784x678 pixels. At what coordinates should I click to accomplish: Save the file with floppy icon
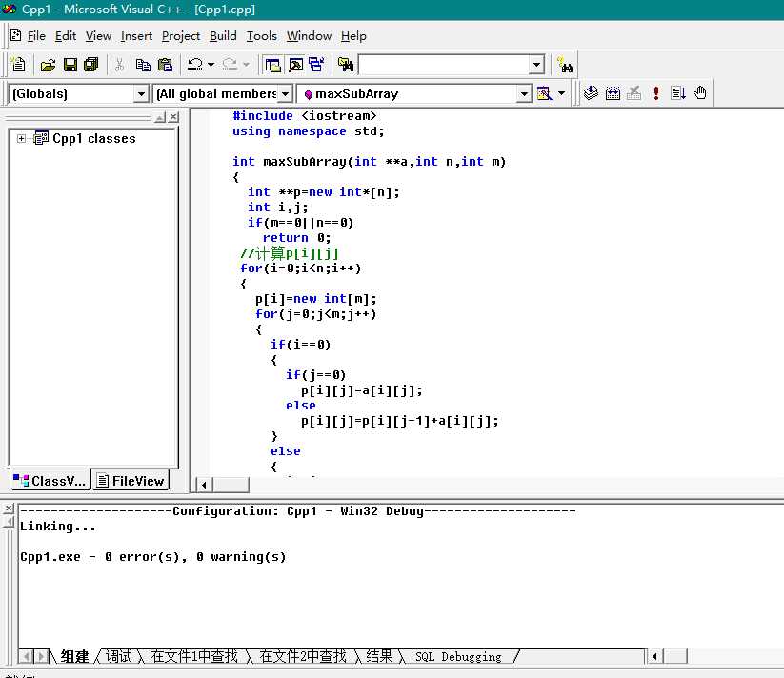(70, 65)
